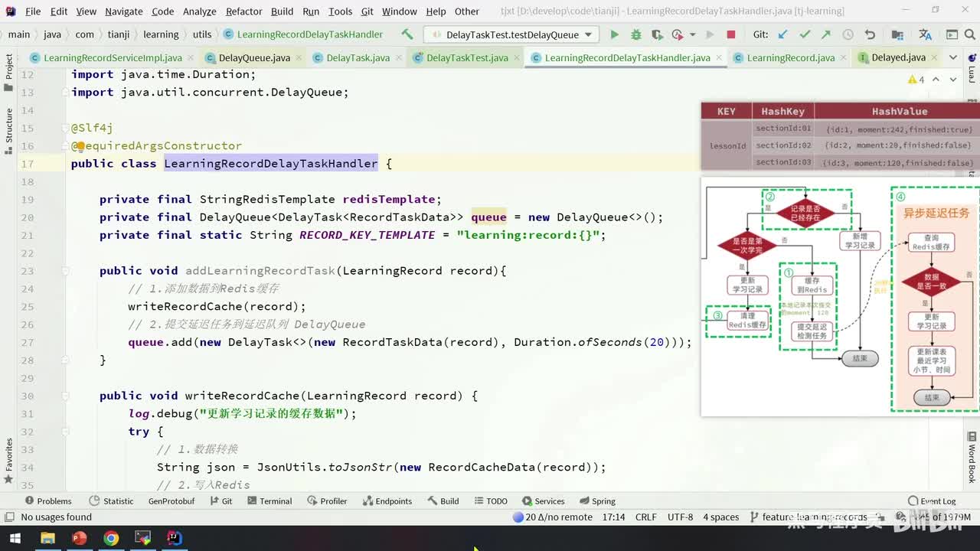Viewport: 980px width, 551px height.
Task: Click the LearningRecordDelayTaskHandler breadcrumb
Action: tap(303, 34)
